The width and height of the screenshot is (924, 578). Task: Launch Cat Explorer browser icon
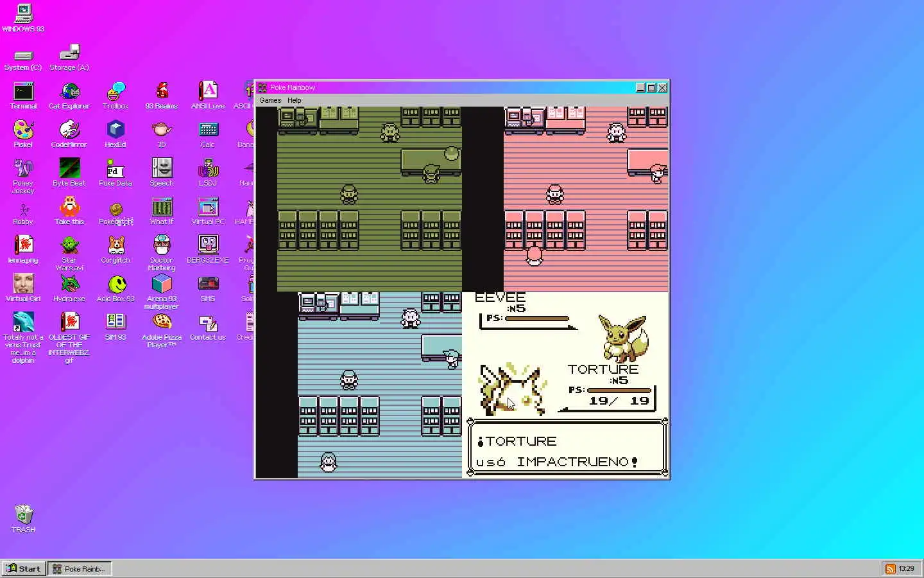coord(69,96)
